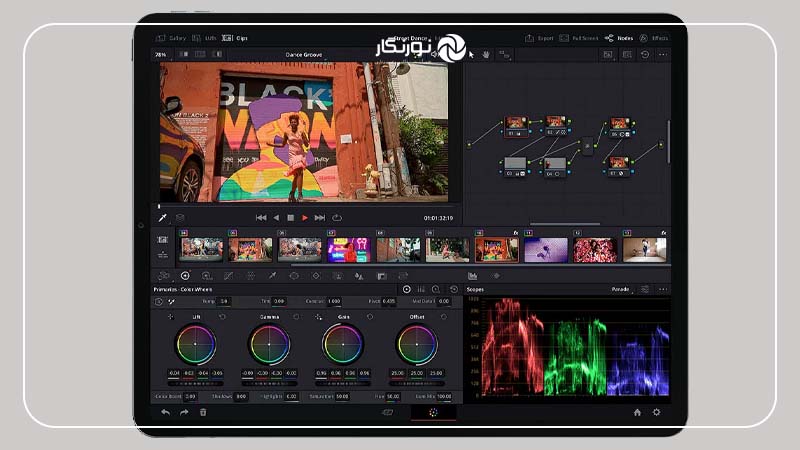
Task: Click the Tint value field
Action: [x=279, y=302]
